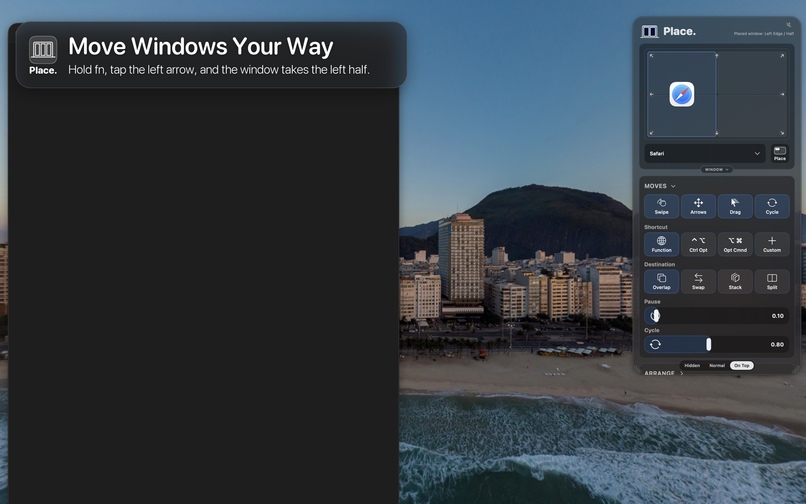Click the Safari app icon in placement preview
The image size is (806, 504).
[x=682, y=95]
